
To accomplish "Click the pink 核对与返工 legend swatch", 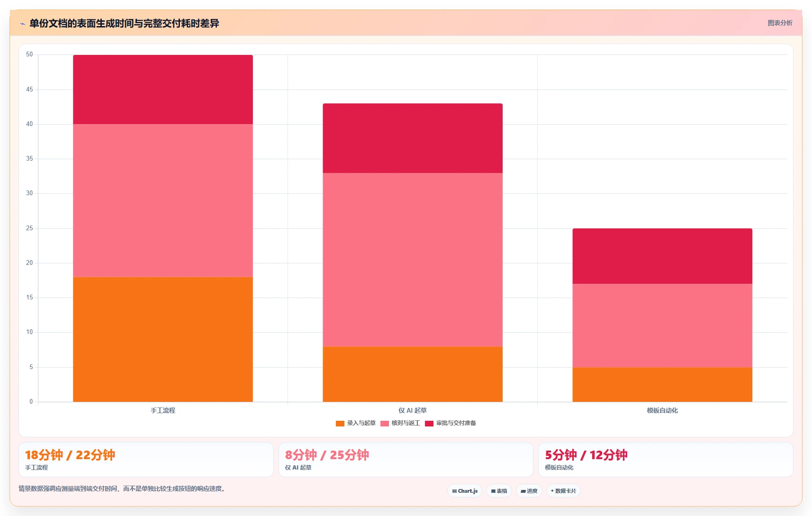I will [x=384, y=424].
